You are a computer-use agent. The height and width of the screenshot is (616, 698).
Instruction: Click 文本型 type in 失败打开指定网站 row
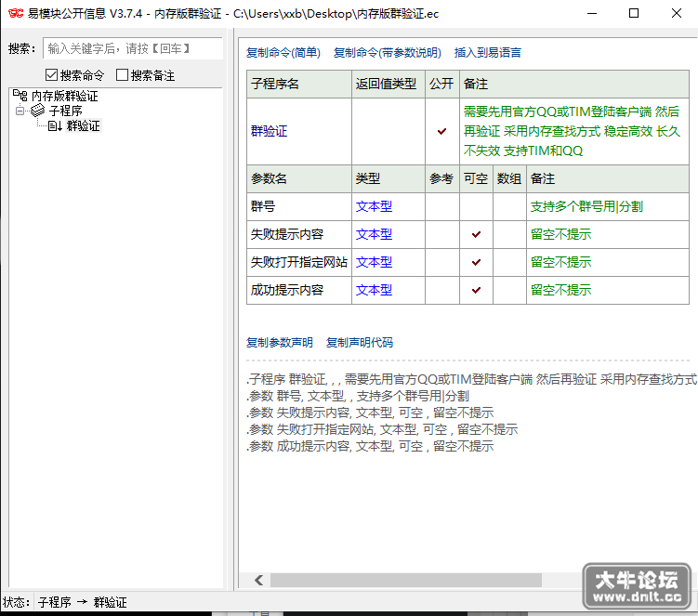click(374, 262)
